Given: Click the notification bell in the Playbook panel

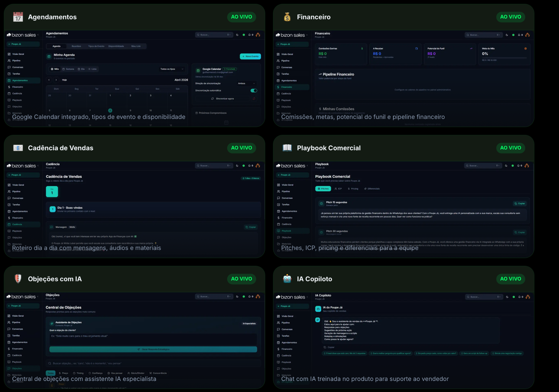Looking at the screenshot, I should [x=518, y=166].
